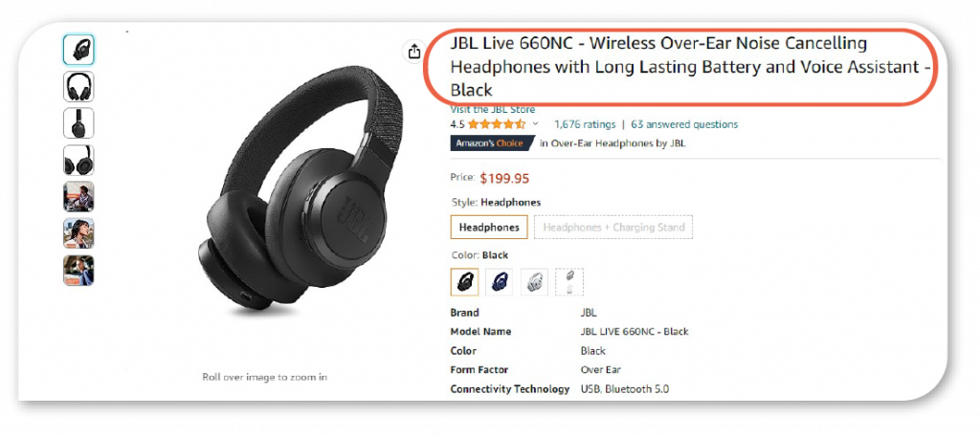980x438 pixels.
Task: Choose Headphones + Charging Stand style
Action: click(613, 228)
